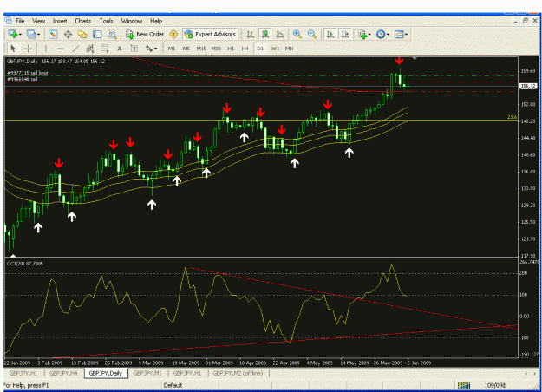Toggle Chart Shift from right border
This screenshot has height=392, width=542.
click(345, 34)
